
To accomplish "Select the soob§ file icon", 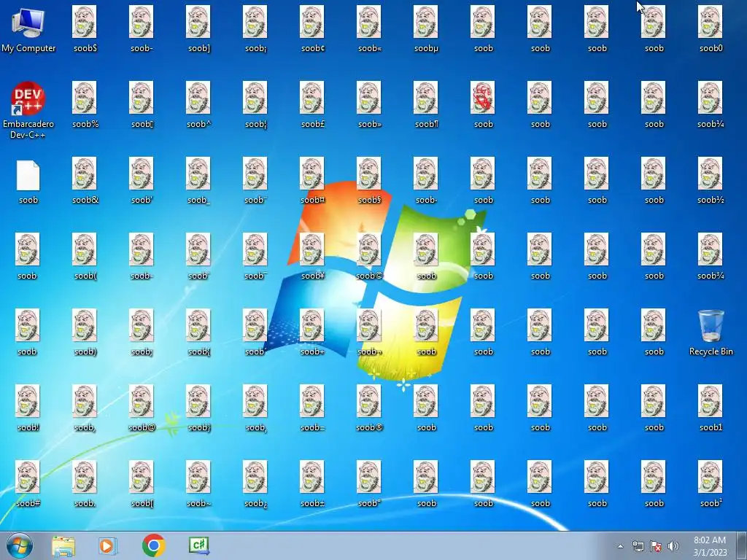I will click(x=368, y=174).
